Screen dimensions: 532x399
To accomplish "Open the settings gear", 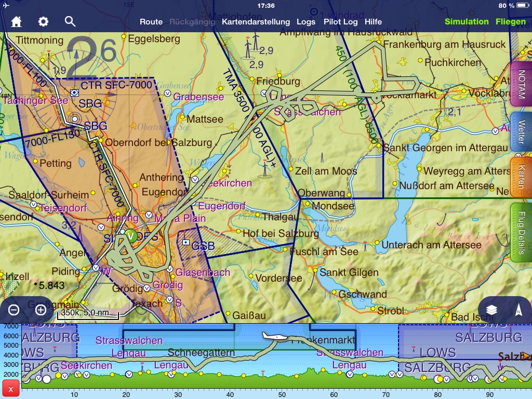I will tap(43, 22).
